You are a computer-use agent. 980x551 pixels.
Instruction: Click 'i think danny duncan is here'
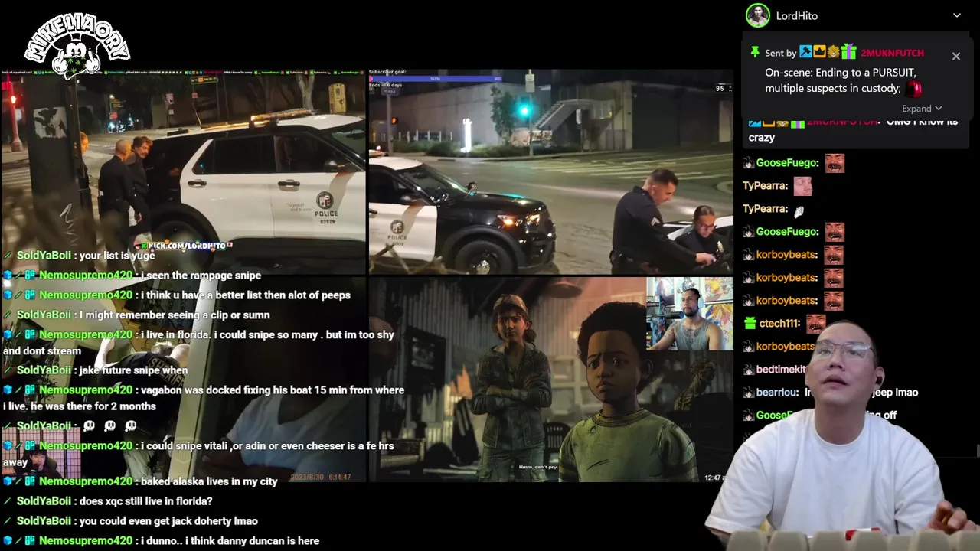tap(230, 541)
